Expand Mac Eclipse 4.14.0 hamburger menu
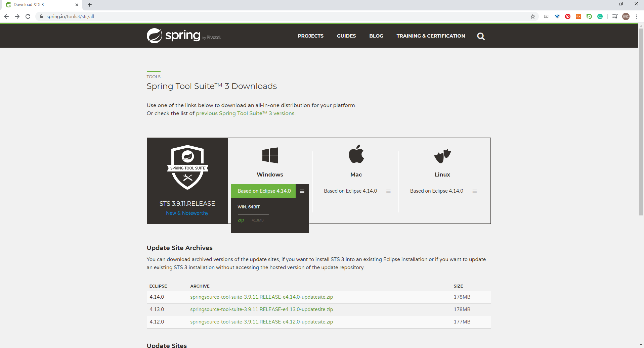Viewport: 644px width, 348px height. pos(388,191)
